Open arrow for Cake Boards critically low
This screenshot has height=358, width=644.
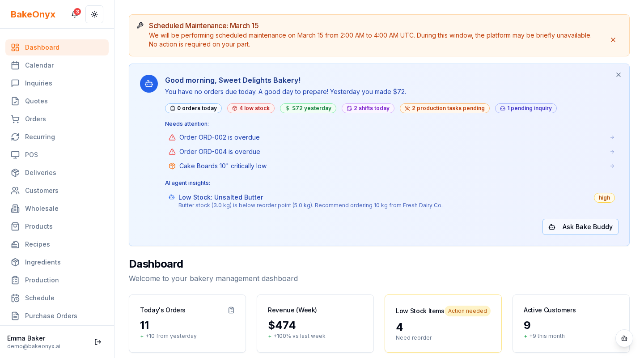(x=612, y=166)
